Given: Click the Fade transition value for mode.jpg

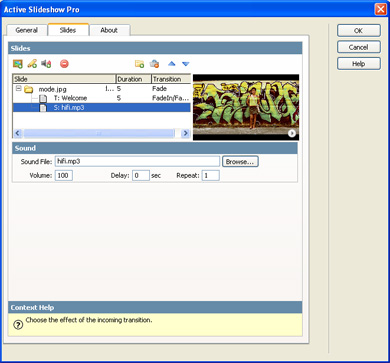Looking at the screenshot, I should click(159, 89).
